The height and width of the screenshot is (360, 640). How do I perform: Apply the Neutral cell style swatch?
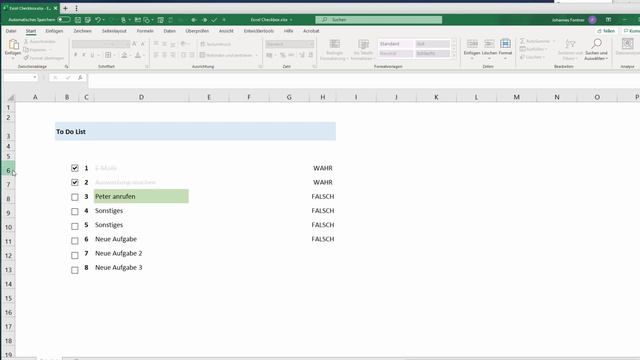396,53
